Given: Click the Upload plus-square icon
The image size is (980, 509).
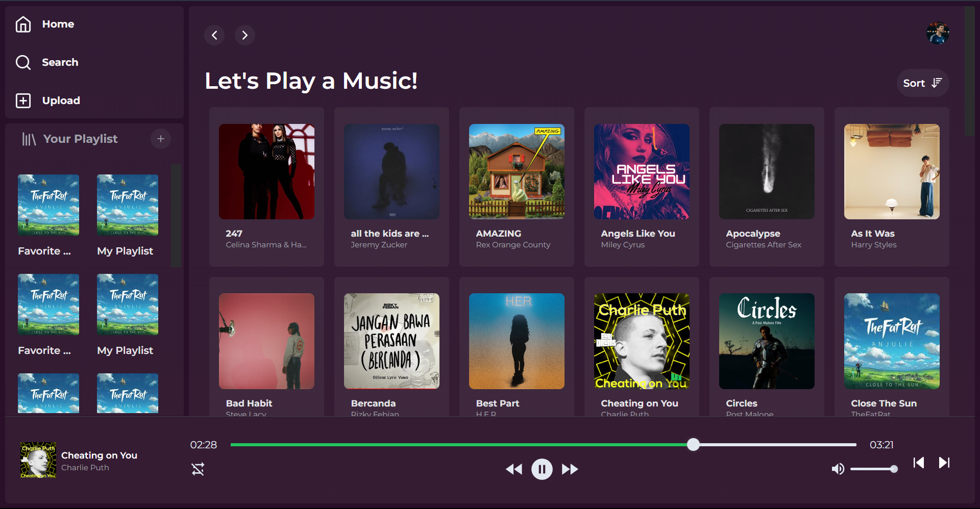Looking at the screenshot, I should point(23,100).
